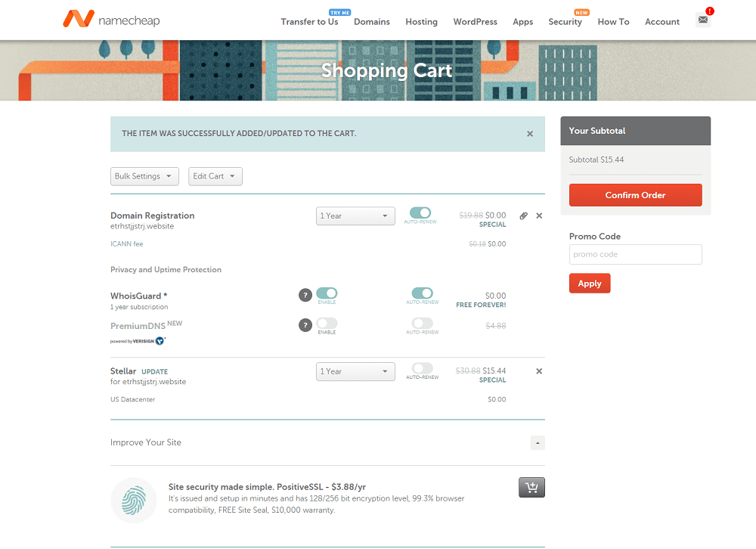
Task: Click the TRY ME badge above Transfer
Action: pyautogui.click(x=340, y=13)
